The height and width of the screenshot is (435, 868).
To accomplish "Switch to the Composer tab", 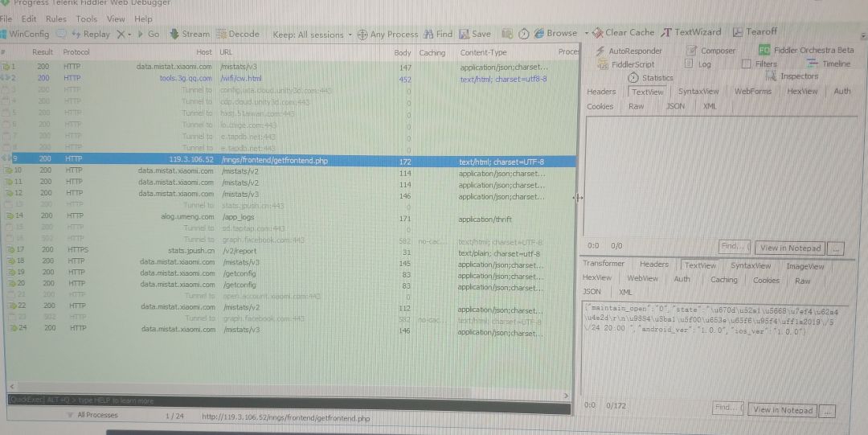I will (x=710, y=51).
